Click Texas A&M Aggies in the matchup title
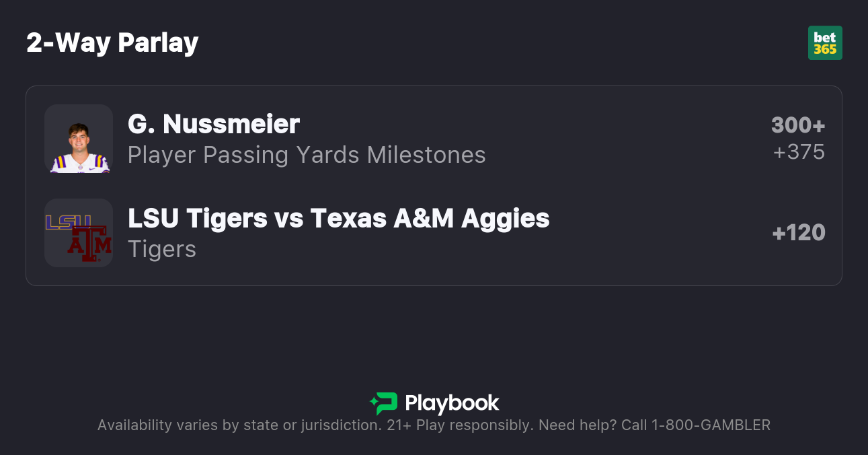 coord(430,218)
